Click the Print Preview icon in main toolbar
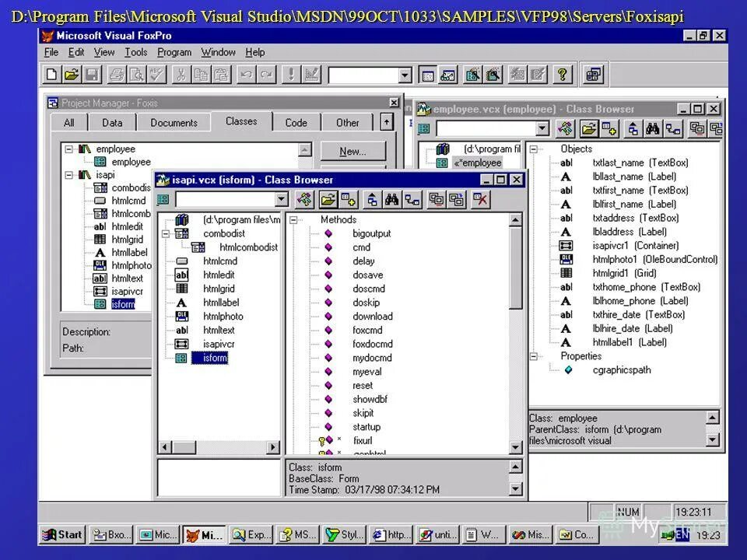 pyautogui.click(x=137, y=75)
